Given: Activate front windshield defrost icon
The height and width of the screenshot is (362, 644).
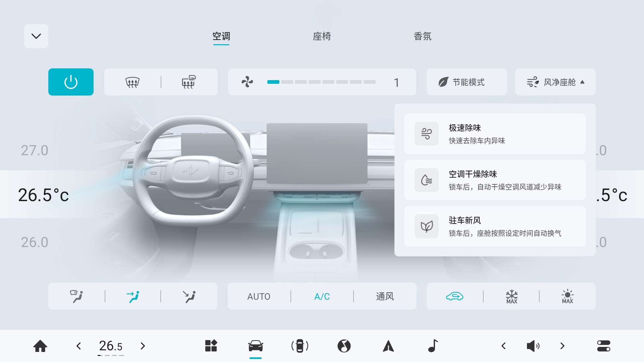Looking at the screenshot, I should tap(132, 82).
